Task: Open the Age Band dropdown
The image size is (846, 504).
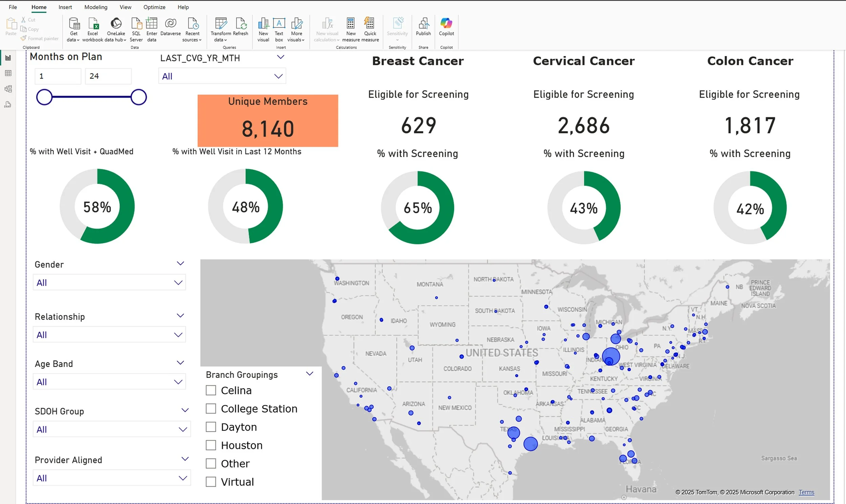Action: (109, 382)
